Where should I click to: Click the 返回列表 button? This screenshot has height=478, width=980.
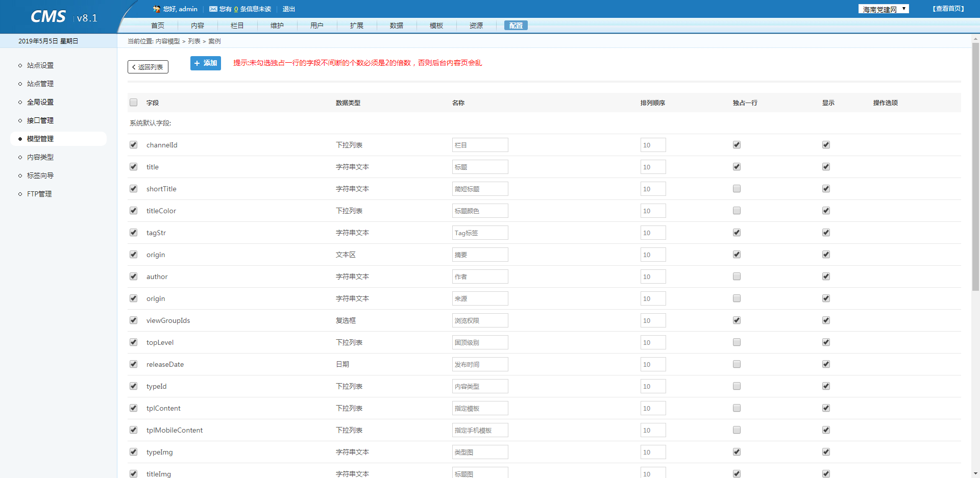click(x=148, y=67)
